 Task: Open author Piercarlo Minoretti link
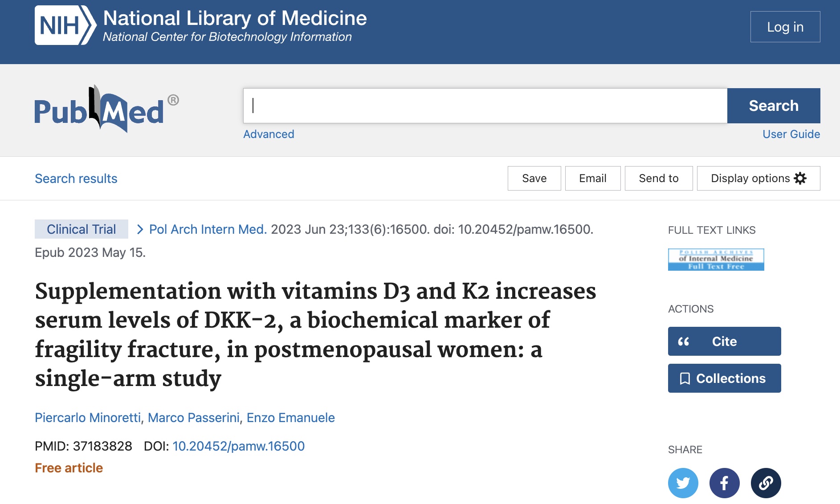(x=88, y=418)
